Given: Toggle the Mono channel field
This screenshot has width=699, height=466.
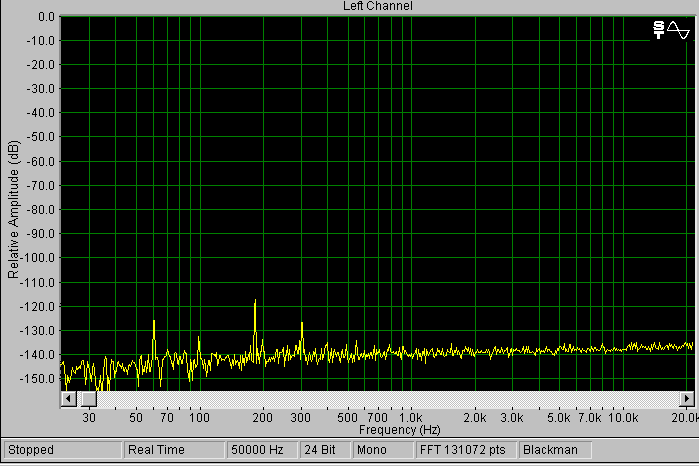Looking at the screenshot, I should [384, 450].
